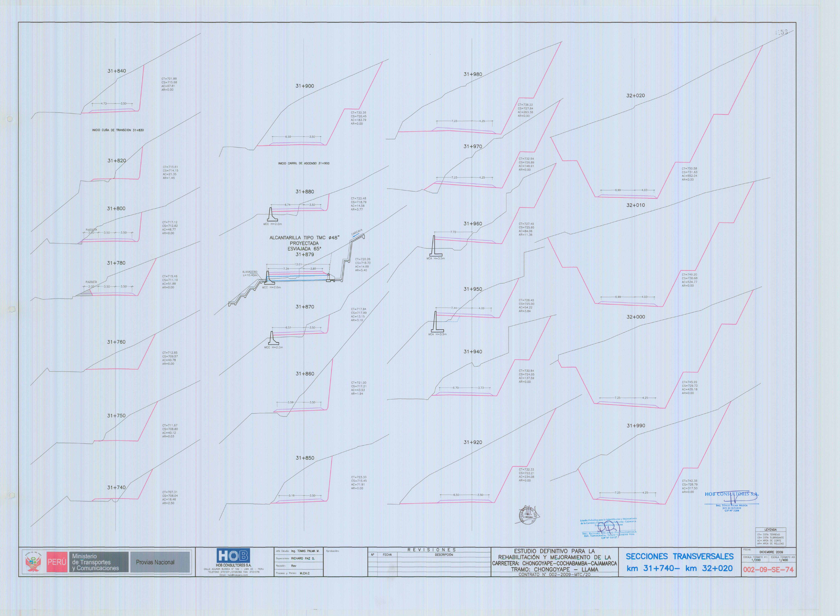Click the Peru coat of arms emblem
The image size is (840, 616).
[x=33, y=562]
